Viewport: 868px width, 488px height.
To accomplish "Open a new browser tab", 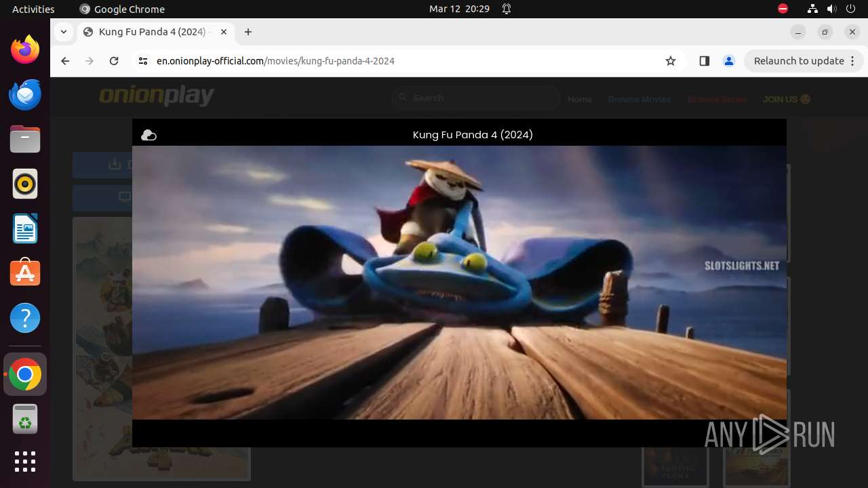I will 248,32.
